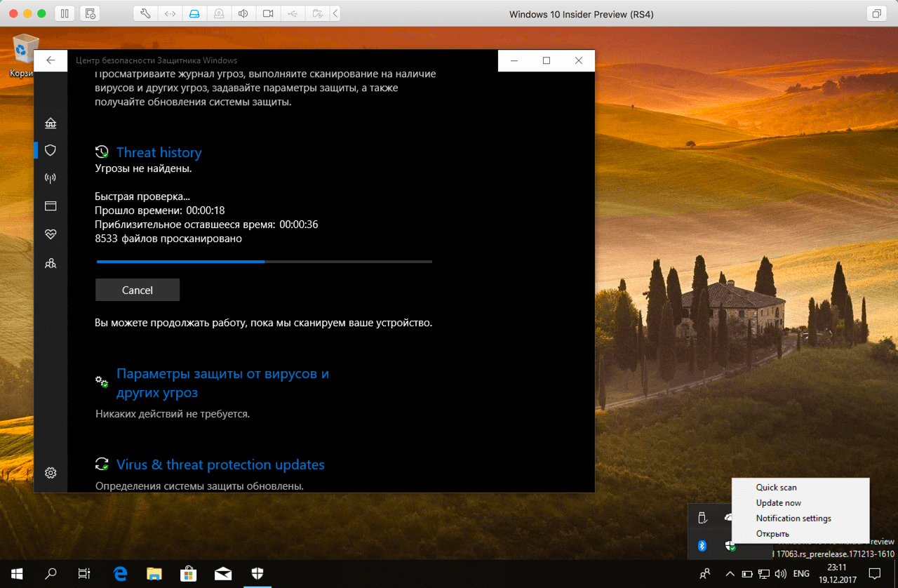Viewport: 898px width, 588px height.
Task: Click the network tray icon
Action: pyautogui.click(x=764, y=574)
